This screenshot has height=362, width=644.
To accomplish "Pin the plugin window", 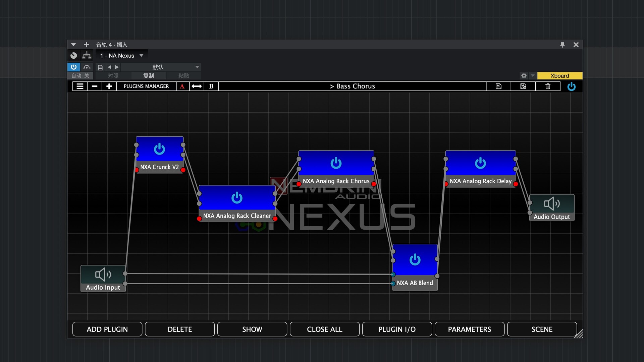I will [562, 45].
